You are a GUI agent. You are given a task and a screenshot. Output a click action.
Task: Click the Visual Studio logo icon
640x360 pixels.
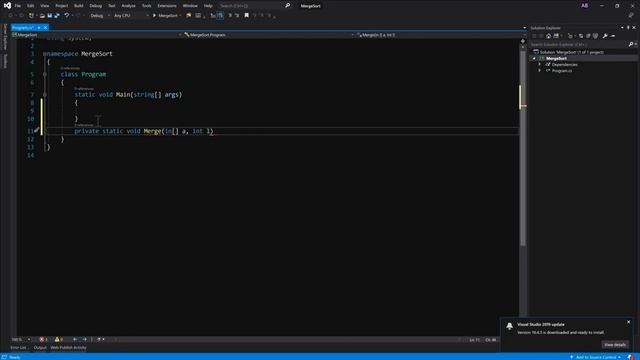pyautogui.click(x=7, y=5)
